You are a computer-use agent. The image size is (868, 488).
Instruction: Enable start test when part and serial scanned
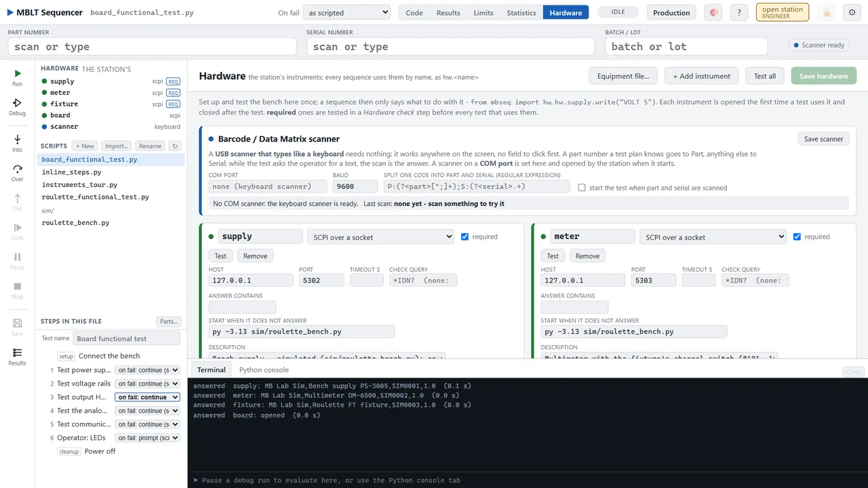click(x=582, y=188)
